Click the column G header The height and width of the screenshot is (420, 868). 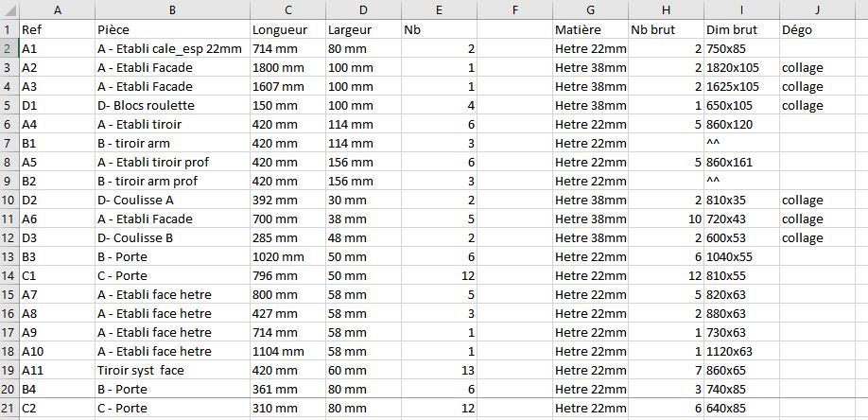click(589, 9)
